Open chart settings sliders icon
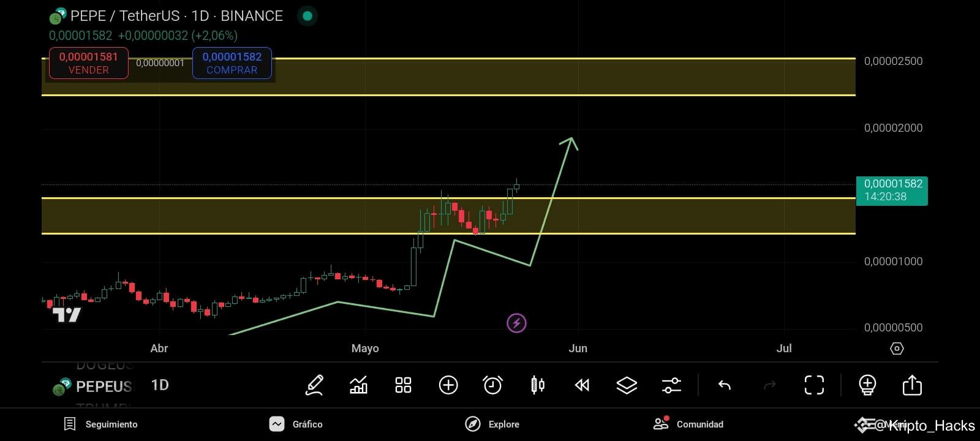Viewport: 980px width, 441px height. coord(671,385)
